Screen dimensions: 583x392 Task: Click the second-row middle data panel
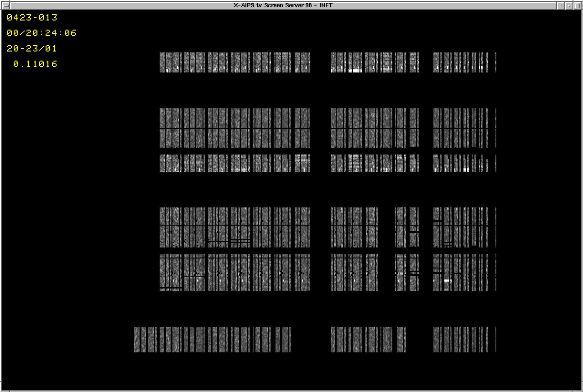[x=375, y=128]
